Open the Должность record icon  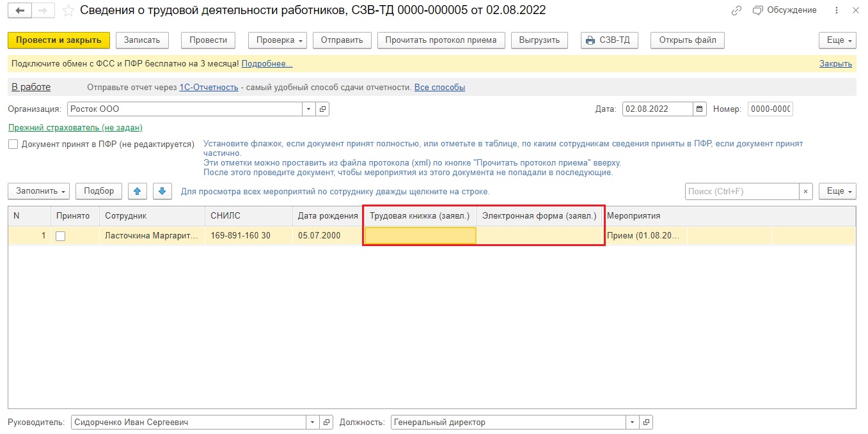(646, 422)
